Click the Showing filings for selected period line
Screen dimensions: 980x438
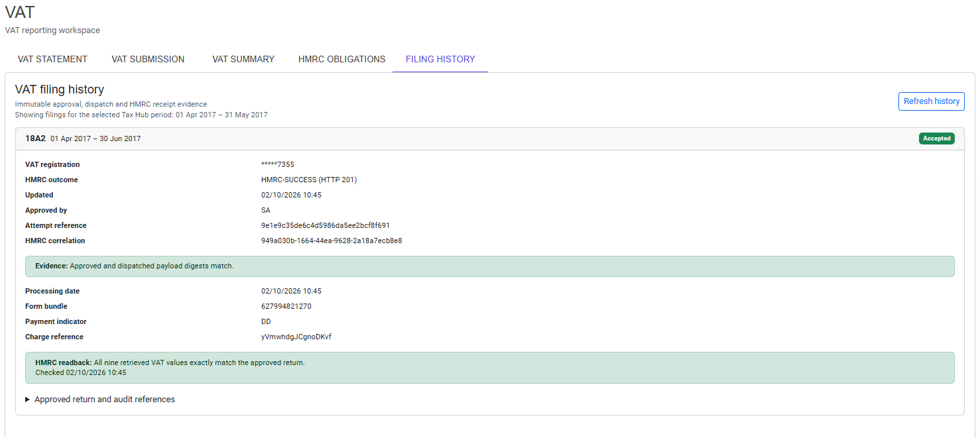(141, 115)
